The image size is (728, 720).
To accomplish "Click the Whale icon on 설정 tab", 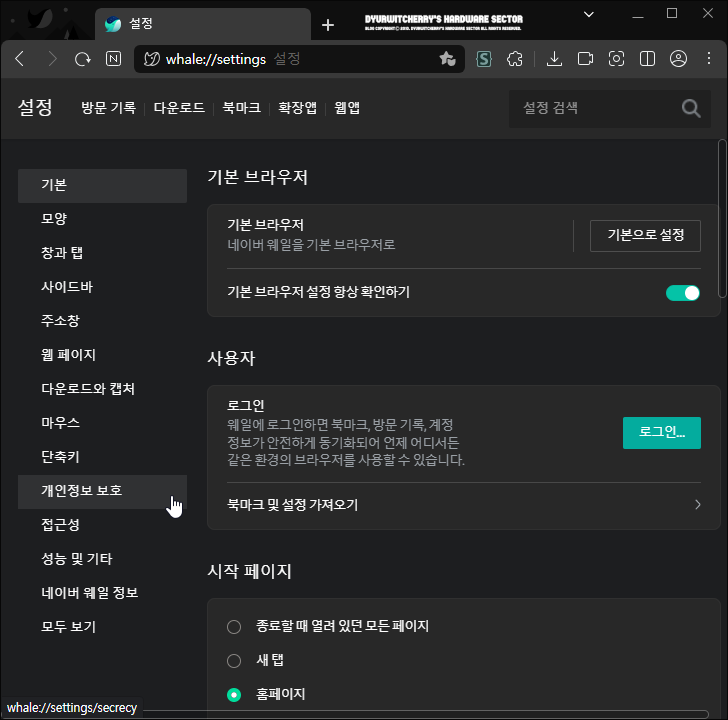I will point(113,24).
